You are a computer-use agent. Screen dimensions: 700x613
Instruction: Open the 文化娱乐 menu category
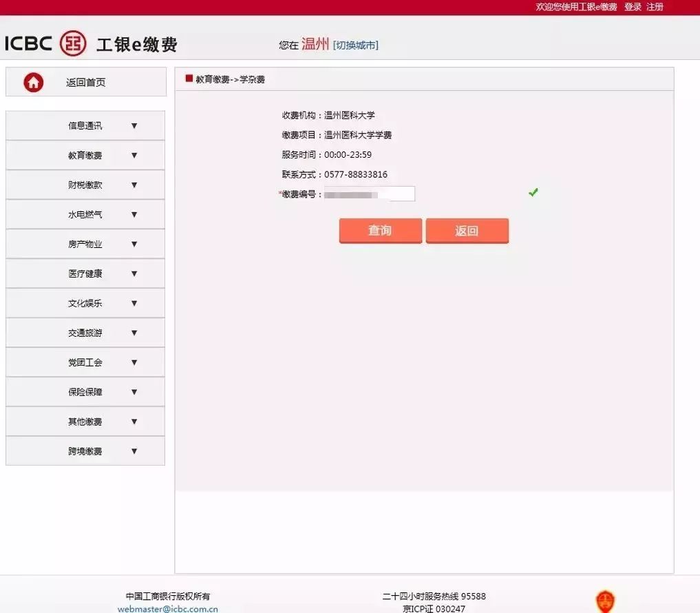85,303
